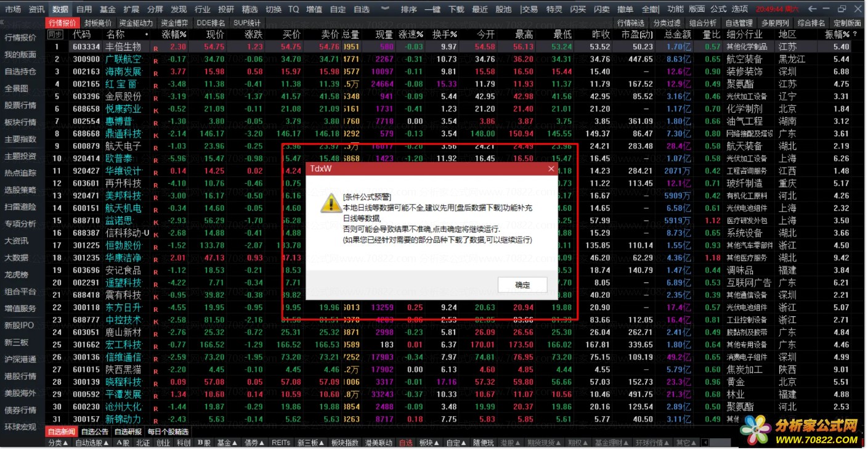Open the 行情筛选 tab on the right

pos(631,23)
